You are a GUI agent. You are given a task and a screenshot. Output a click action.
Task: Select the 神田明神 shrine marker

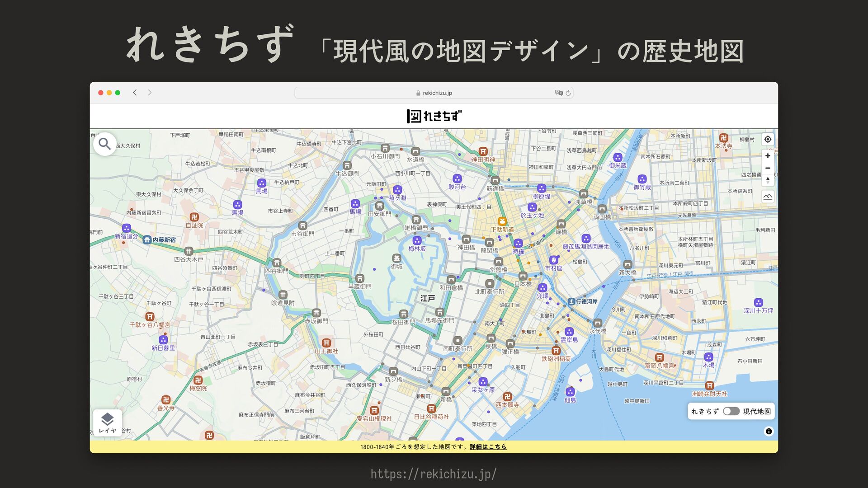(x=483, y=151)
